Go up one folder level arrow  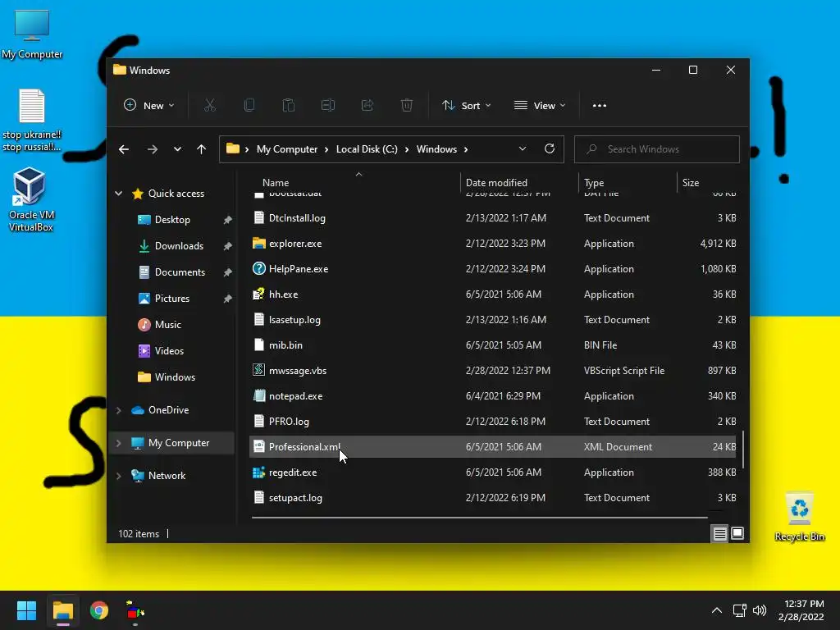pyautogui.click(x=202, y=149)
